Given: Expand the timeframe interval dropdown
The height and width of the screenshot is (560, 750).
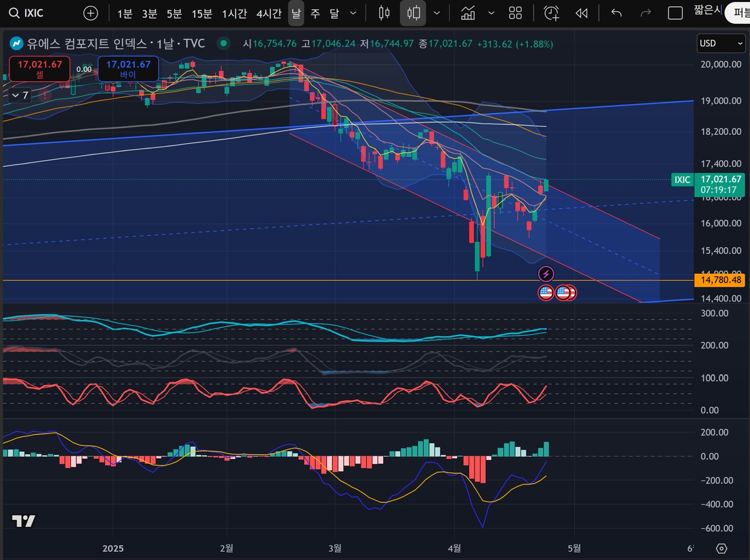Looking at the screenshot, I should tap(354, 12).
